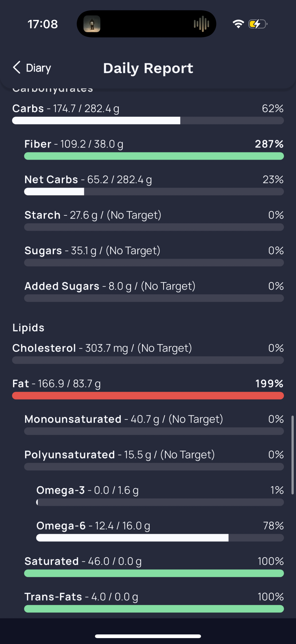Tap the red Fat progress bar
This screenshot has width=296, height=644.
pyautogui.click(x=148, y=396)
